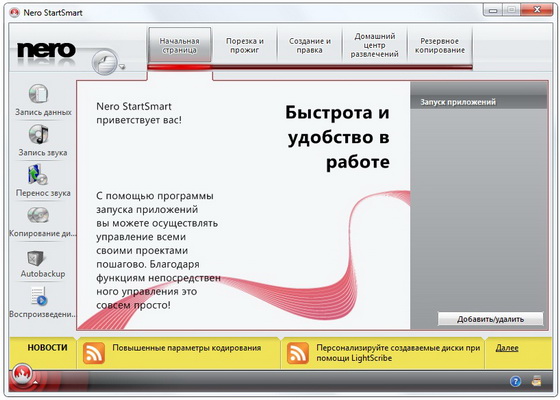Close the Nero StartSmart window
The width and height of the screenshot is (560, 400).
point(537,10)
